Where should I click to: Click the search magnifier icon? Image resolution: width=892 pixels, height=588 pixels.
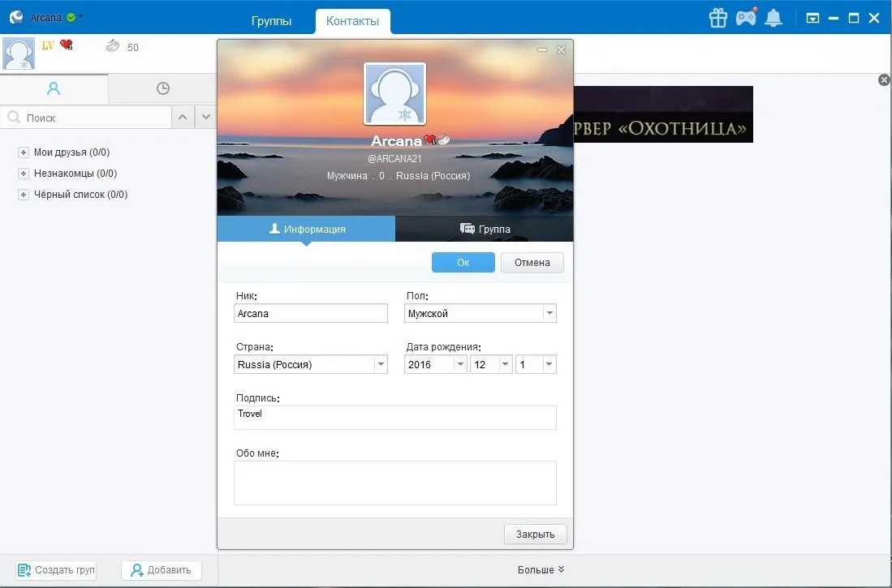[14, 118]
